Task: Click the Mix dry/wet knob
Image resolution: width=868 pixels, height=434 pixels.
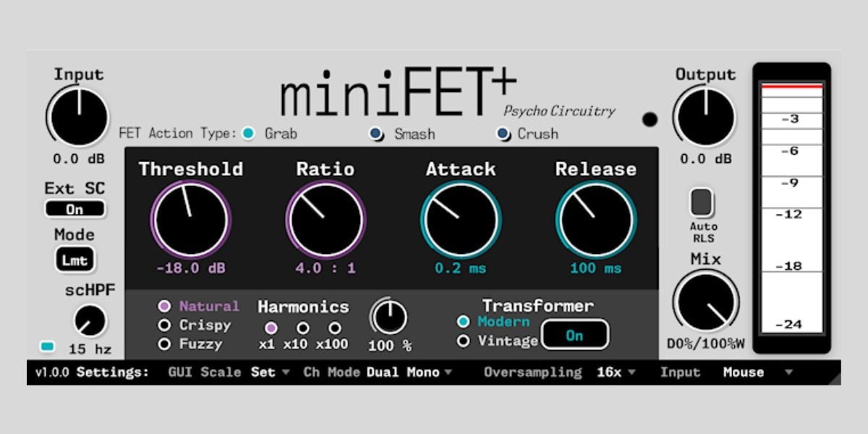Action: (x=706, y=302)
